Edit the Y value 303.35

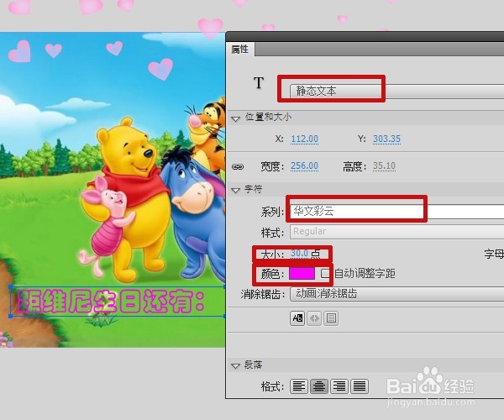click(x=386, y=139)
